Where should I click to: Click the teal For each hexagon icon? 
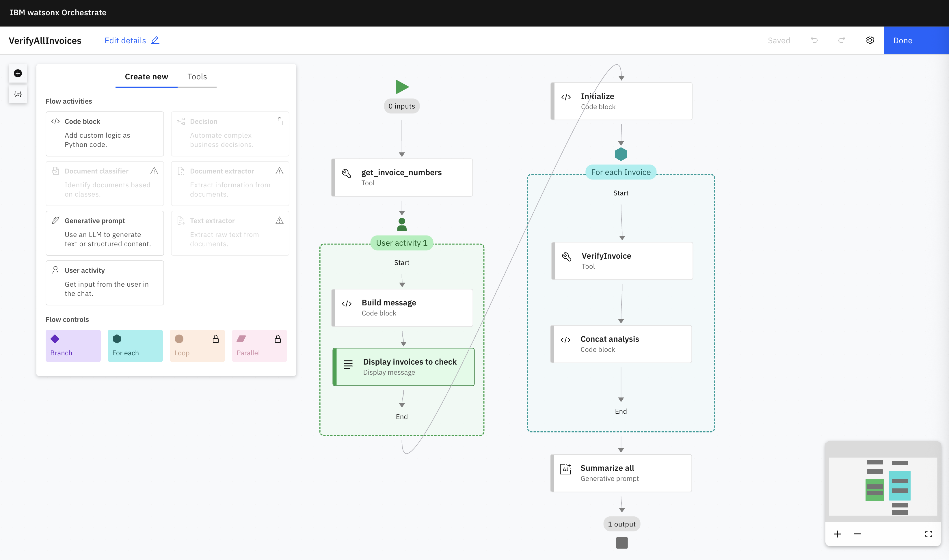pos(621,154)
